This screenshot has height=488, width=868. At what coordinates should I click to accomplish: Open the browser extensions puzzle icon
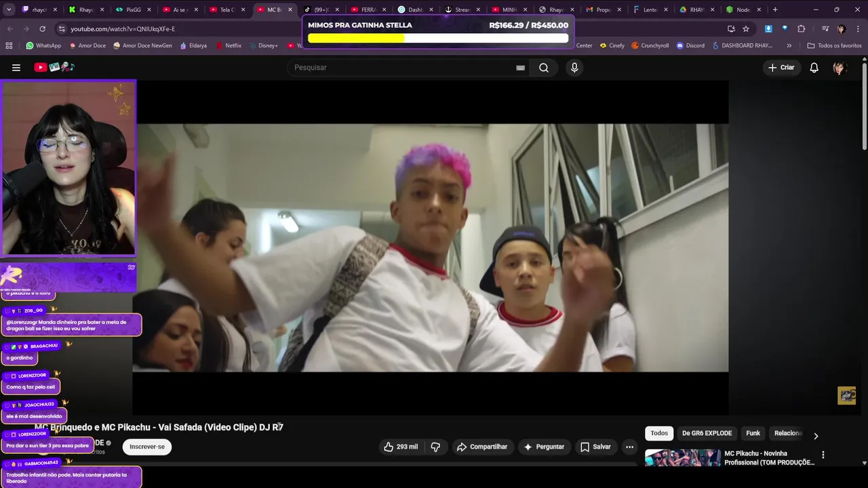(x=801, y=28)
